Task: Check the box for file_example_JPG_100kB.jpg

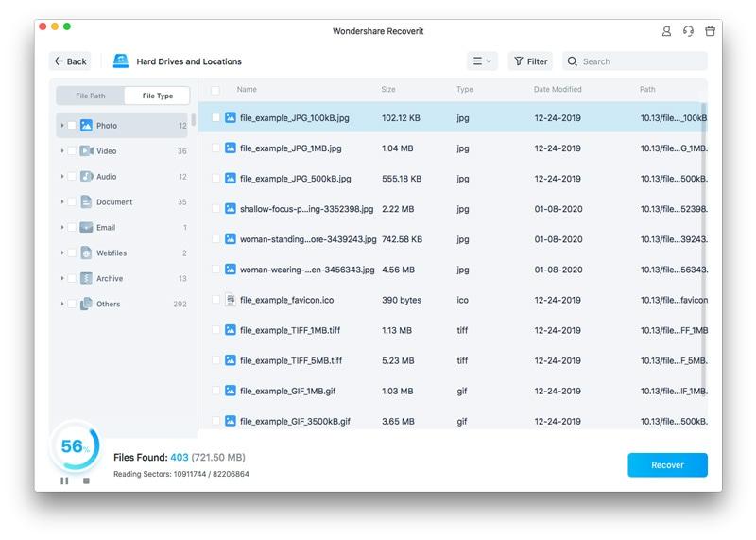Action: click(x=215, y=117)
